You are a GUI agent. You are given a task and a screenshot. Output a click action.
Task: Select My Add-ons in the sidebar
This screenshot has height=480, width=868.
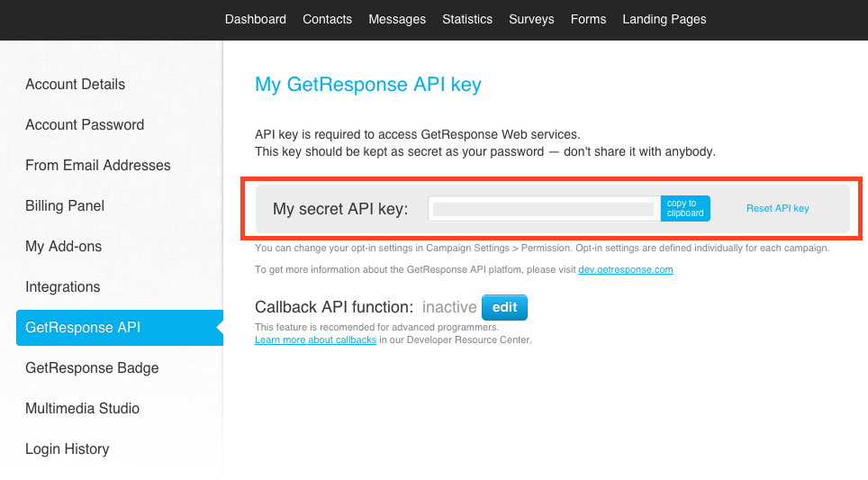pos(64,247)
